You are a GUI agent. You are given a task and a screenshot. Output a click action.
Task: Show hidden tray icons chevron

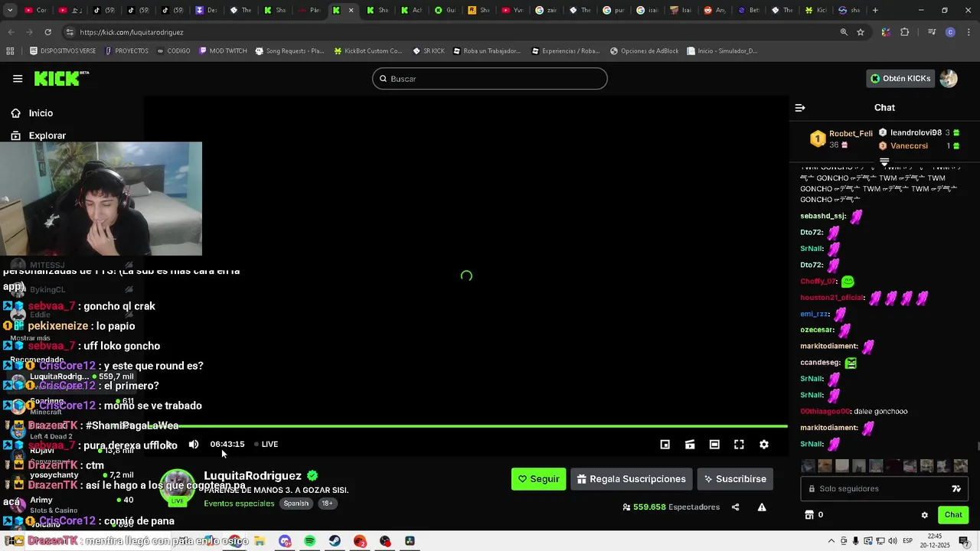coord(831,541)
